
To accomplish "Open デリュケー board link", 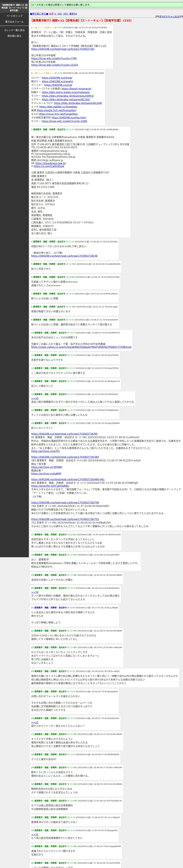I will (58, 85).
